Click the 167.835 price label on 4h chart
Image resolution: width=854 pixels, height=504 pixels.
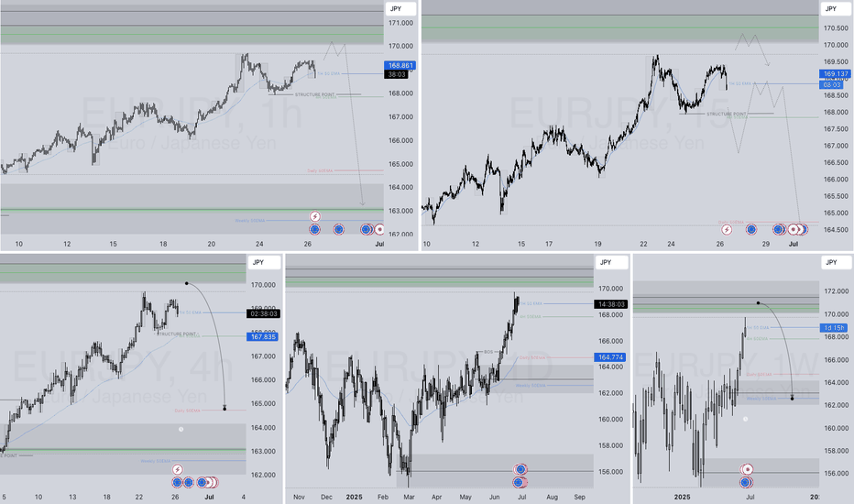coord(263,336)
